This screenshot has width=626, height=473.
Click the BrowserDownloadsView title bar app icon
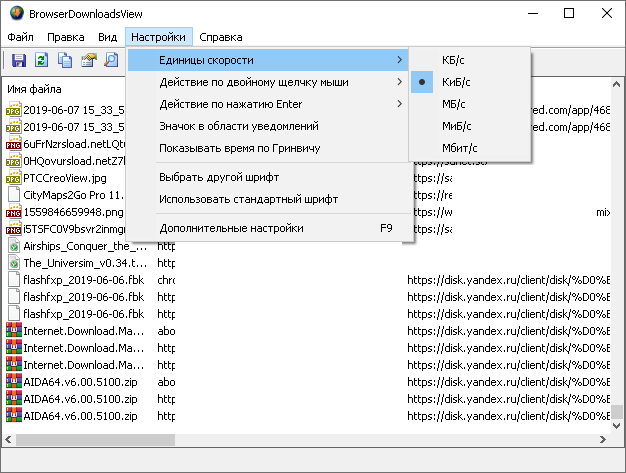click(x=17, y=14)
